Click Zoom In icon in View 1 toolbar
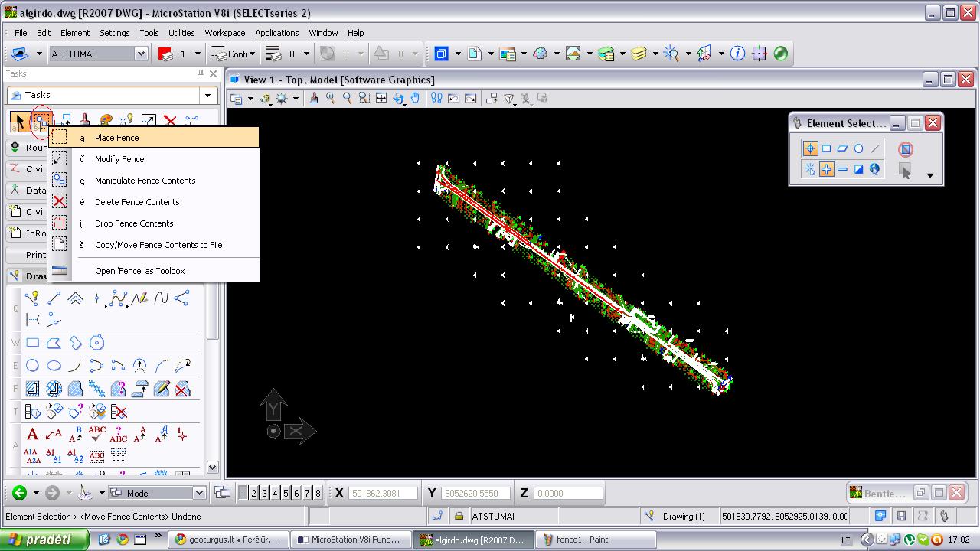 coord(331,98)
